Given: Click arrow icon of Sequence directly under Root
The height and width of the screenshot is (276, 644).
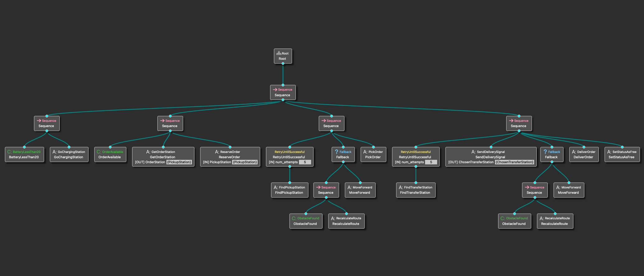Looking at the screenshot, I should 275,90.
